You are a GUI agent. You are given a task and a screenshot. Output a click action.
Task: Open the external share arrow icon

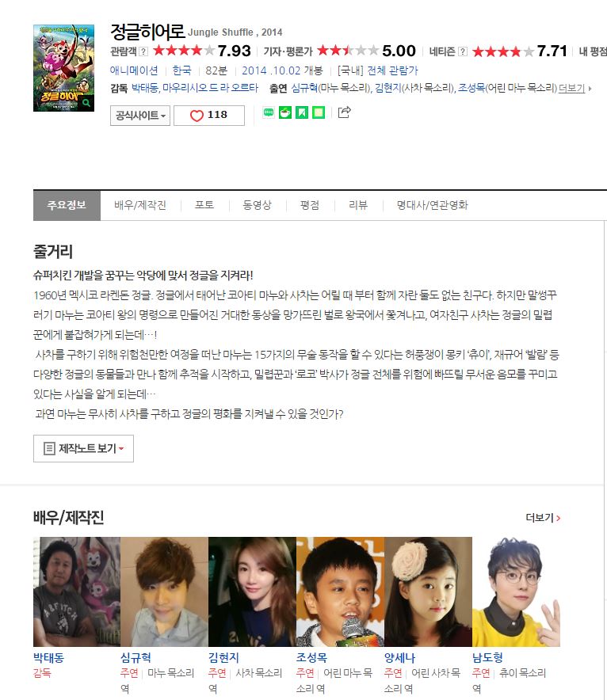[344, 112]
